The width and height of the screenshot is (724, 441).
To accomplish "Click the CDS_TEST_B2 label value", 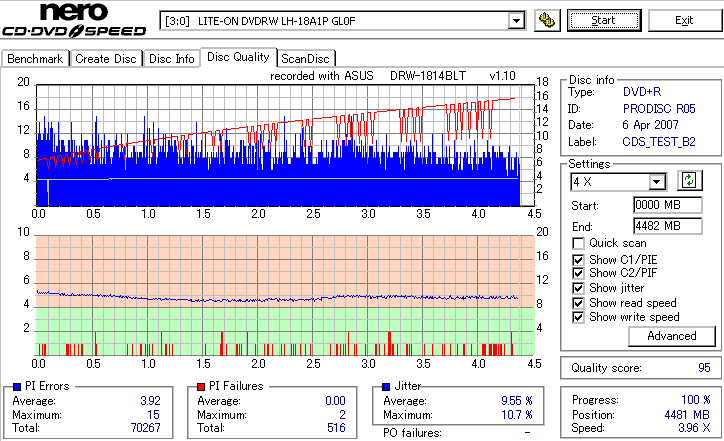I will pos(659,142).
